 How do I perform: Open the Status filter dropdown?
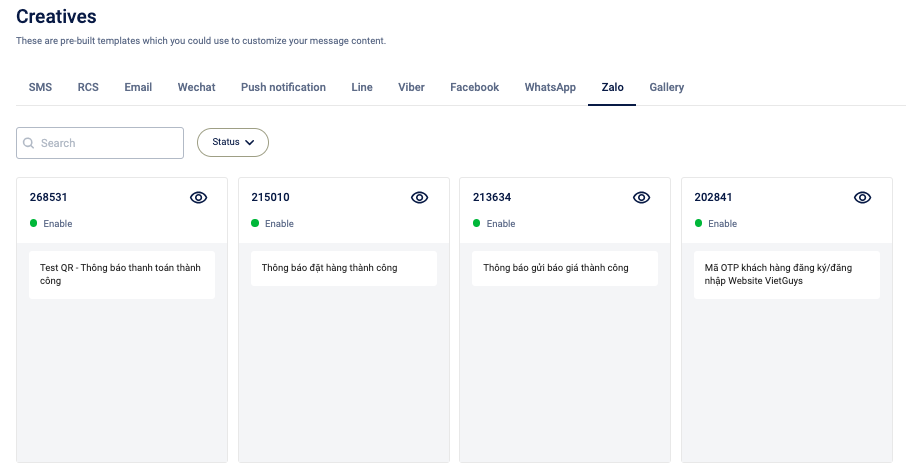[233, 142]
